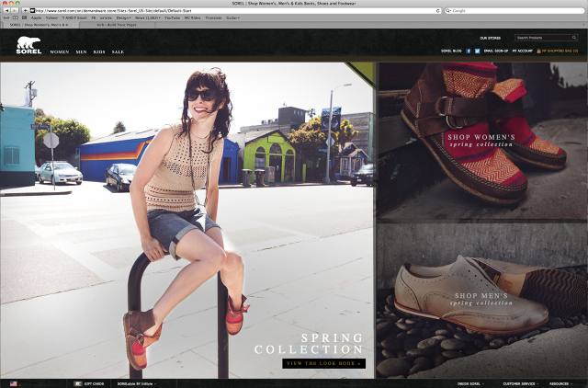Switch to the Virb Build Your Pages tab
Viewport: 588px width, 388px height.
pos(117,25)
